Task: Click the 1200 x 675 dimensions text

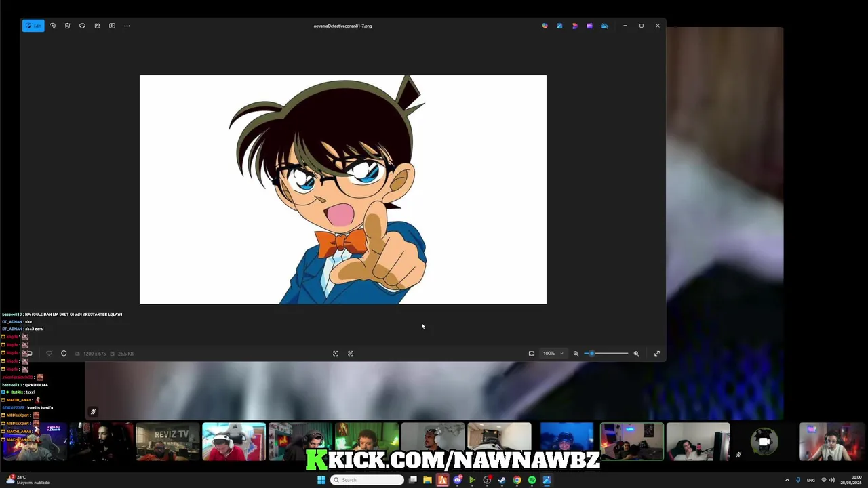Action: [x=94, y=354]
